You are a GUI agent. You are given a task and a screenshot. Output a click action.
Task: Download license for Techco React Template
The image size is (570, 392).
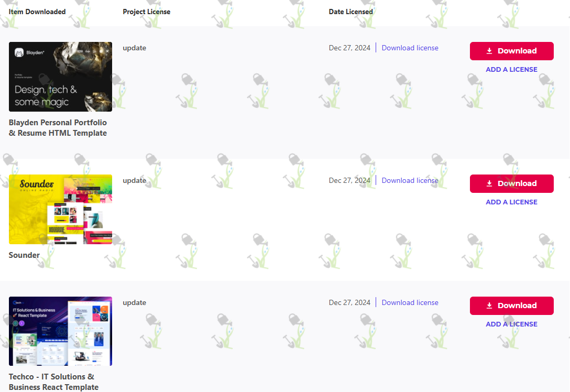pos(410,302)
